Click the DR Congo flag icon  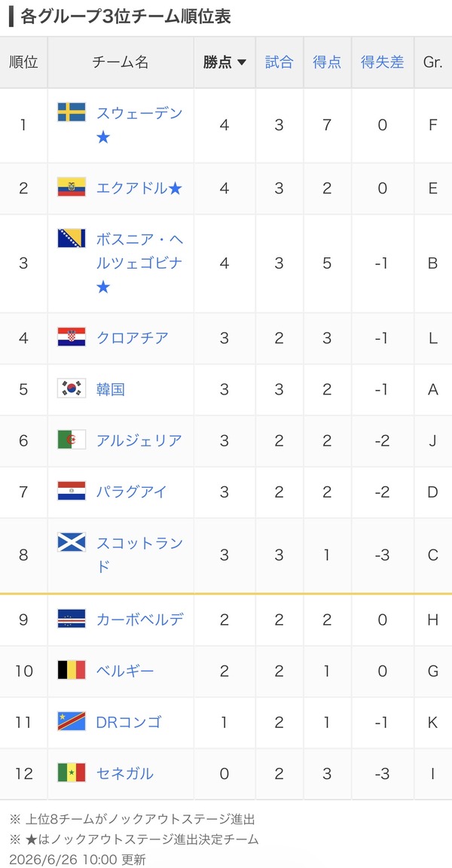pyautogui.click(x=72, y=721)
